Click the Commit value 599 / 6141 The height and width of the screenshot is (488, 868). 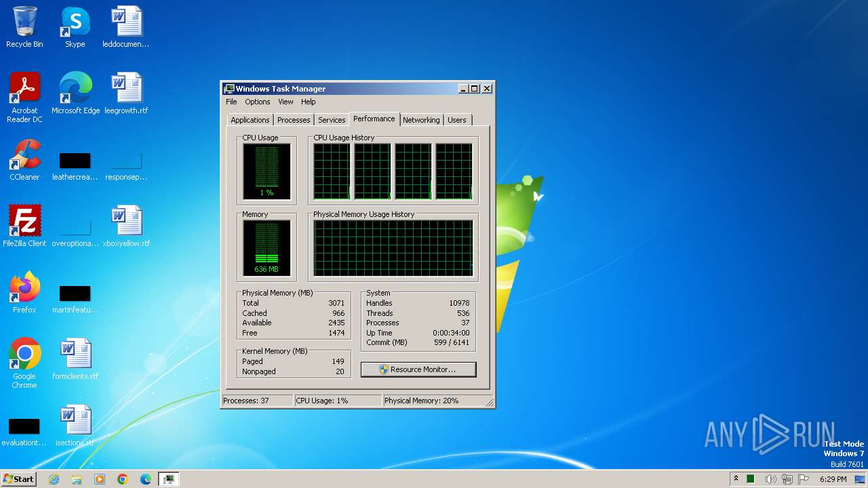[451, 342]
